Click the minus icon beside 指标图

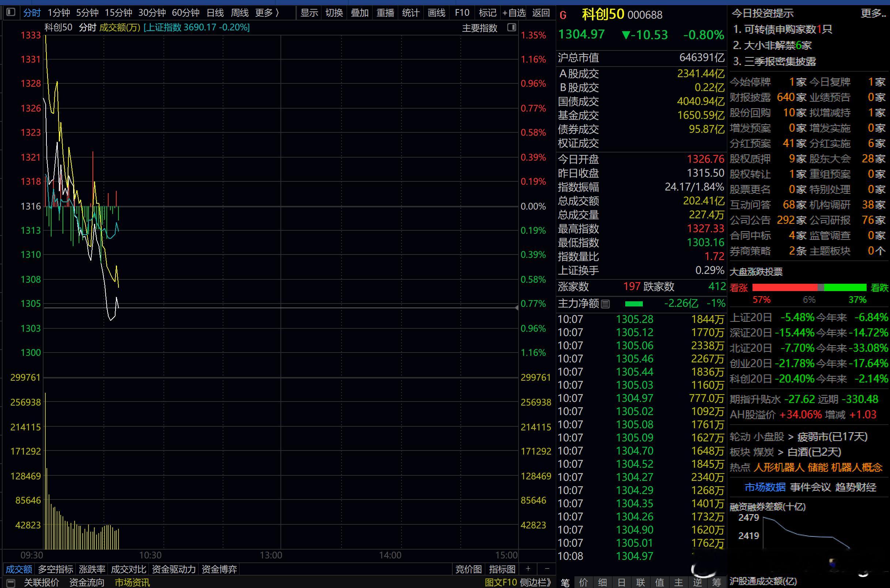(x=547, y=569)
